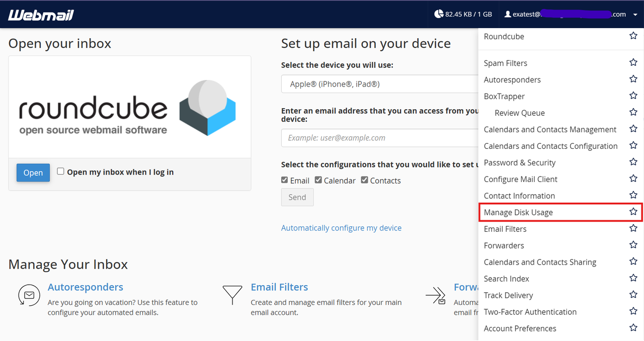The width and height of the screenshot is (644, 341).
Task: Open the Review Queue menu item
Action: coord(520,113)
